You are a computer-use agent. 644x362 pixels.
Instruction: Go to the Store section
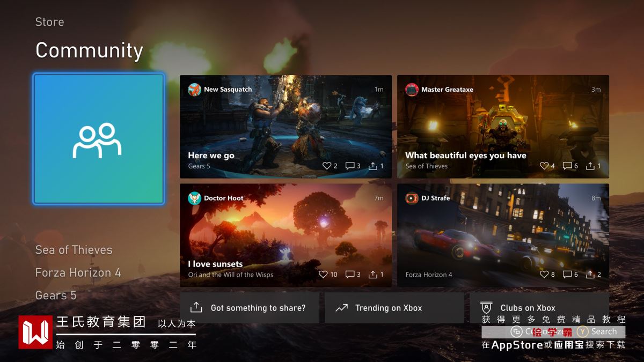(49, 22)
